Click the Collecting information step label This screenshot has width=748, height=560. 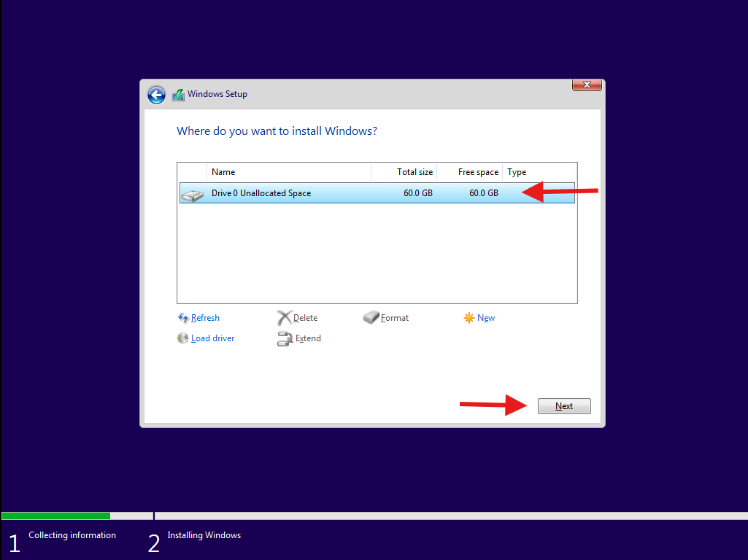point(72,535)
